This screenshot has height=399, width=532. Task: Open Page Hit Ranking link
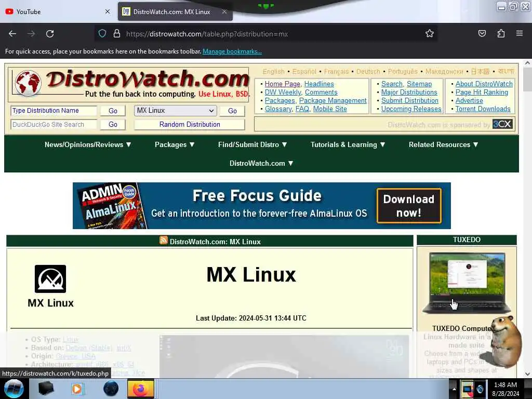[x=482, y=92]
